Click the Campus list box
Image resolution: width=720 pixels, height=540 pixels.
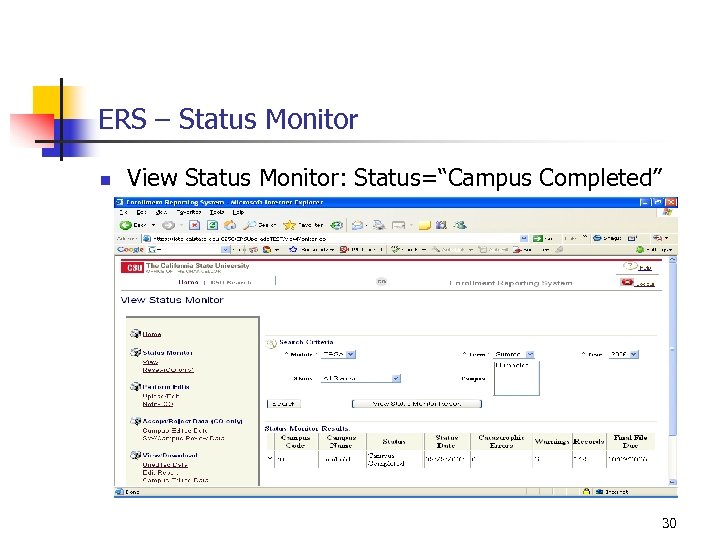(517, 378)
